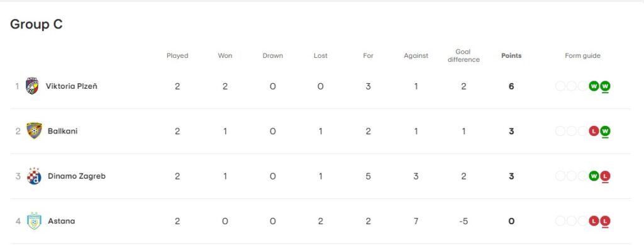Click Ballkani's latest green win badge
Screen dimensions: 644x245
[605, 131]
